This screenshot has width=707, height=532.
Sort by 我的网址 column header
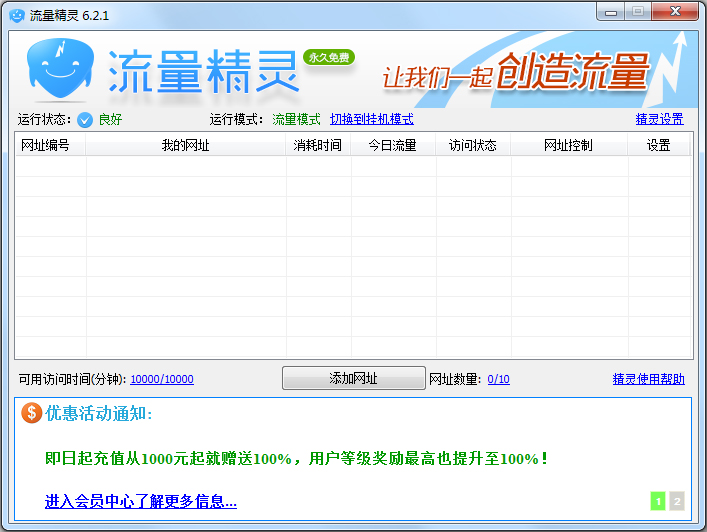(185, 145)
